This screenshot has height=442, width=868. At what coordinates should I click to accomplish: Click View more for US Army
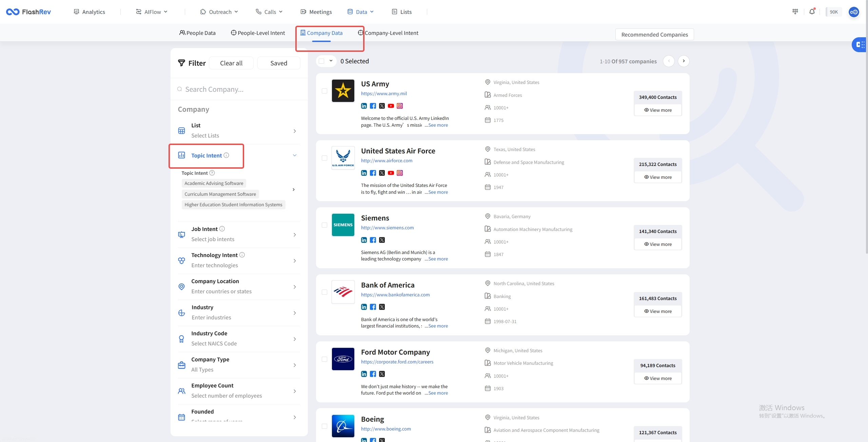point(658,110)
